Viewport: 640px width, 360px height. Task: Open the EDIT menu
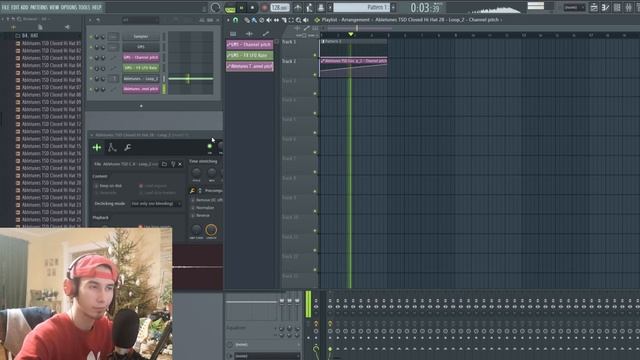15,7
